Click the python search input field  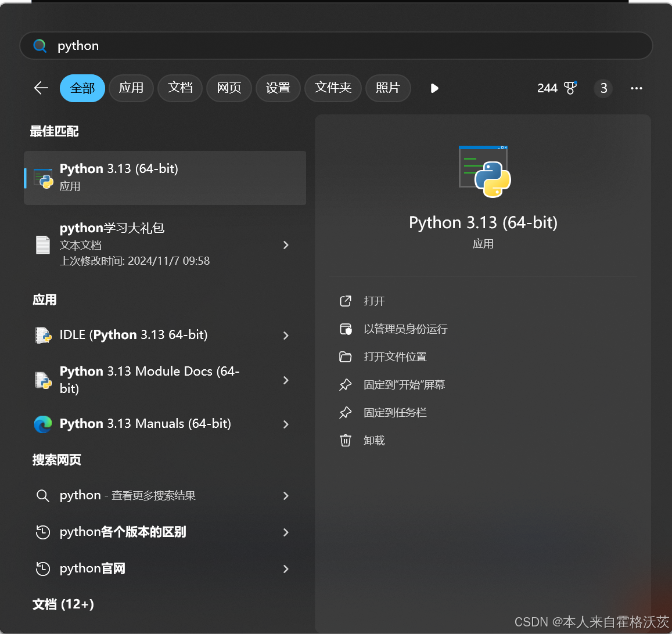pos(336,45)
